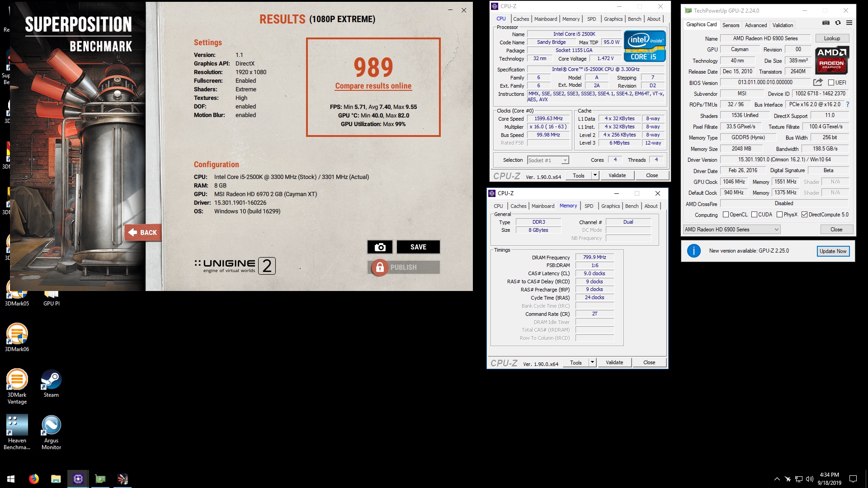Click the 989 benchmark score
Screen dimensions: 868x488
[x=373, y=67]
